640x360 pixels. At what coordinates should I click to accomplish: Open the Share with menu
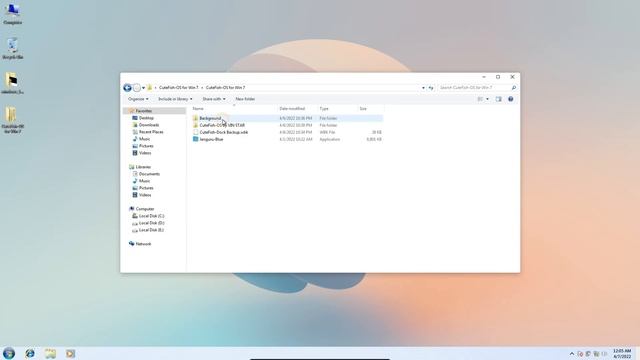[214, 99]
